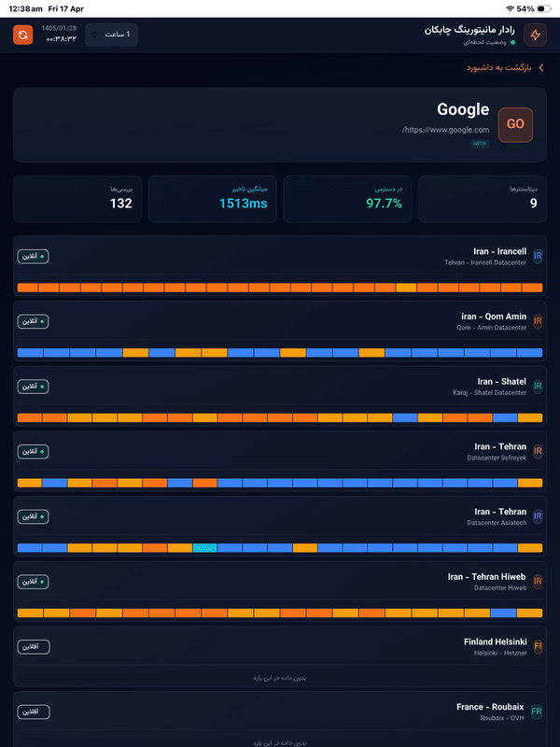Select the green IR badge for Iran - Shatel
Viewport: 560px width, 747px height.
(538, 386)
